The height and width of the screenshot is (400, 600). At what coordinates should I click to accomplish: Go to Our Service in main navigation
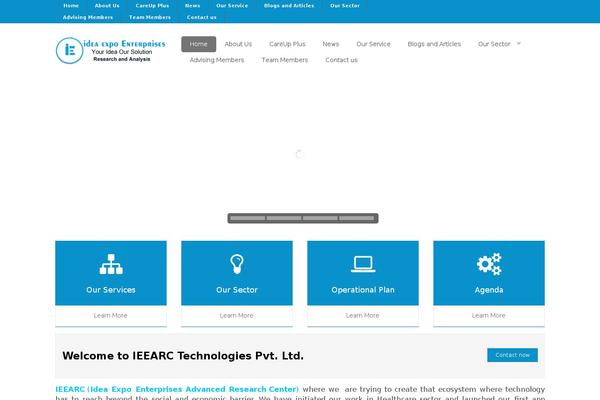373,44
